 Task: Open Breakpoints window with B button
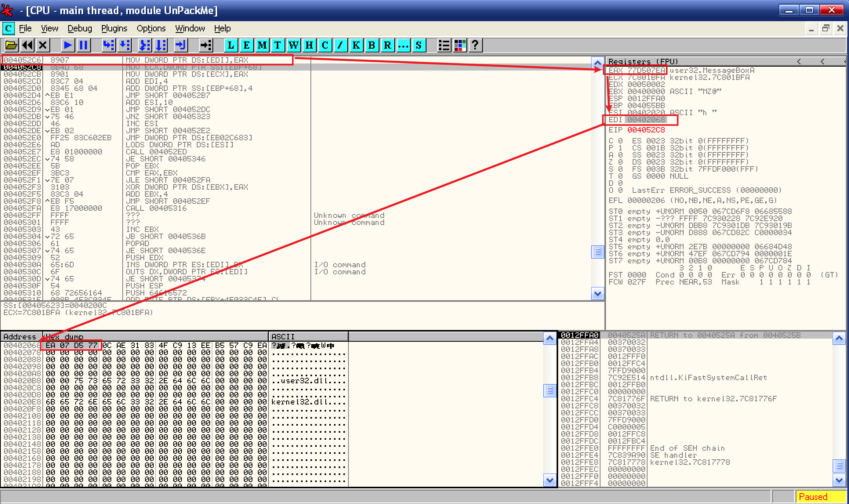[372, 45]
